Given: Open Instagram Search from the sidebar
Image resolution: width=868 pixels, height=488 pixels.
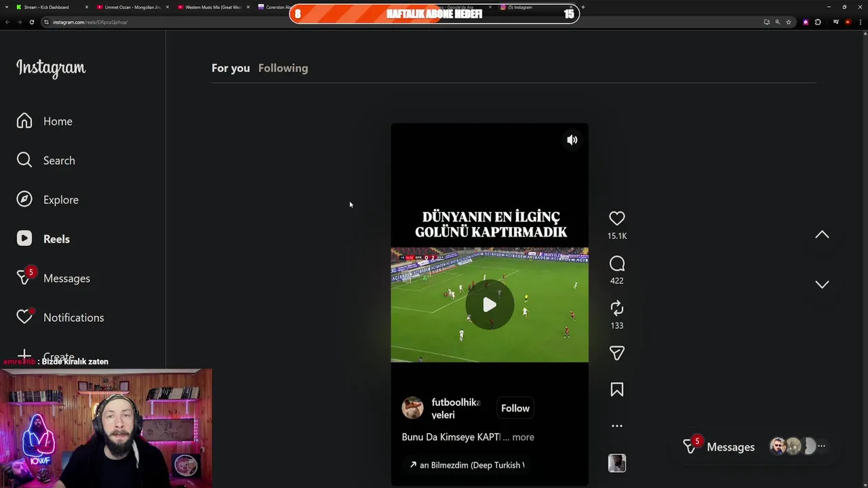Looking at the screenshot, I should click(x=46, y=161).
